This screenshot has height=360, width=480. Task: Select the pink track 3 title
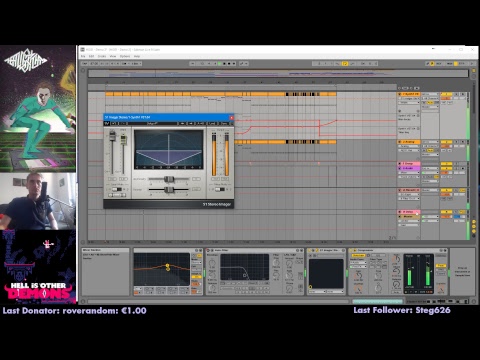409,164
